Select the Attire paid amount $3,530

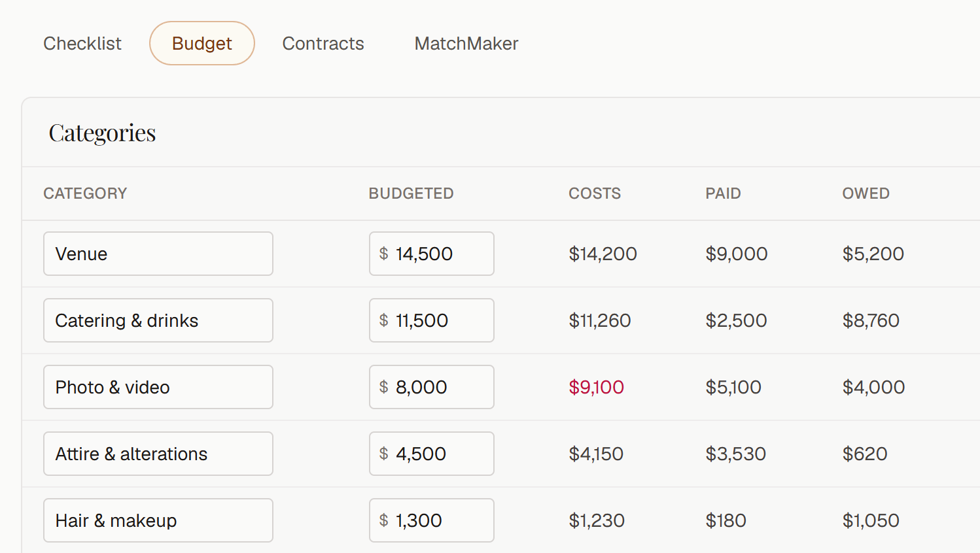click(x=735, y=454)
